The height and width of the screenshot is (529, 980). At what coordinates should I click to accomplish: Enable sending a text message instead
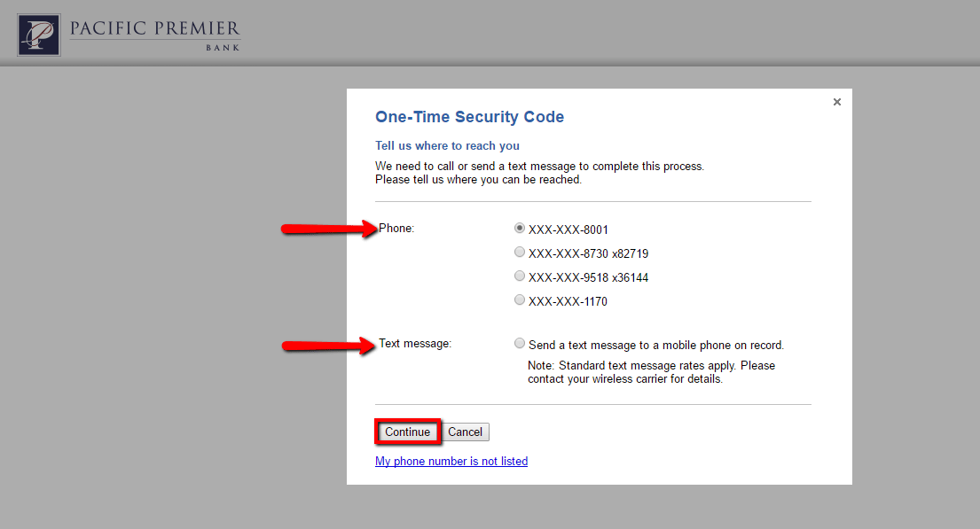pos(520,343)
